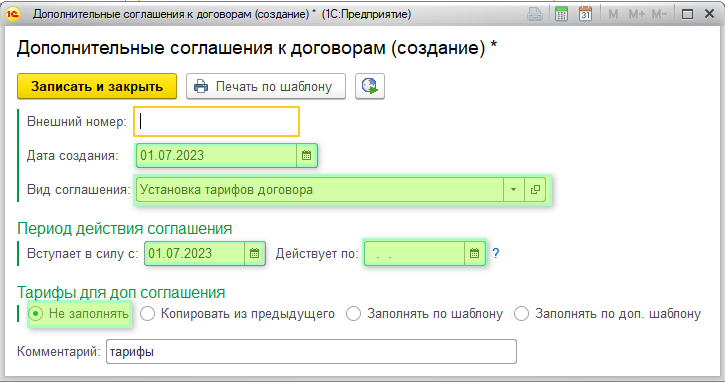Open the question mark help link
Screen dimensions: 725x383
pos(496,253)
